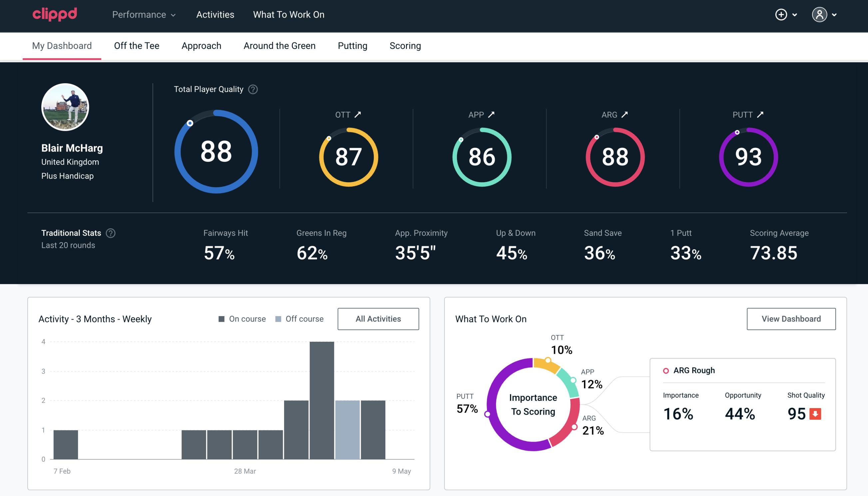Toggle the On course activity filter

[x=242, y=318]
